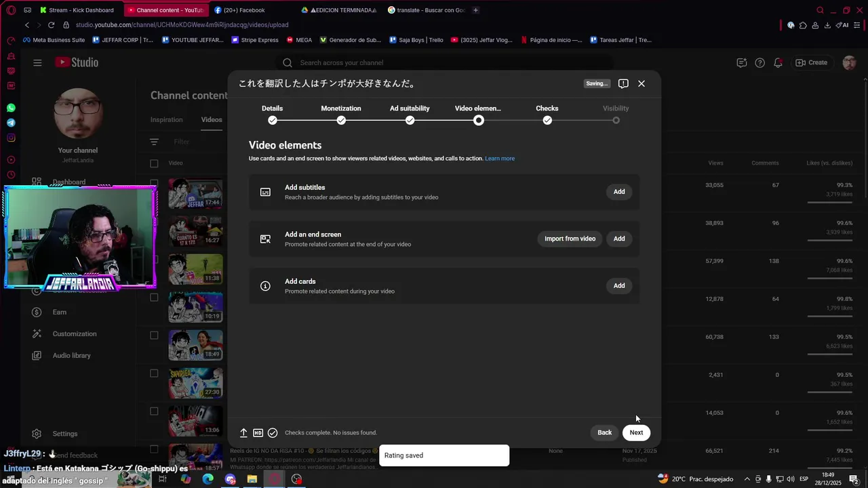
Task: Open the Edge icon in the taskbar
Action: click(x=208, y=479)
